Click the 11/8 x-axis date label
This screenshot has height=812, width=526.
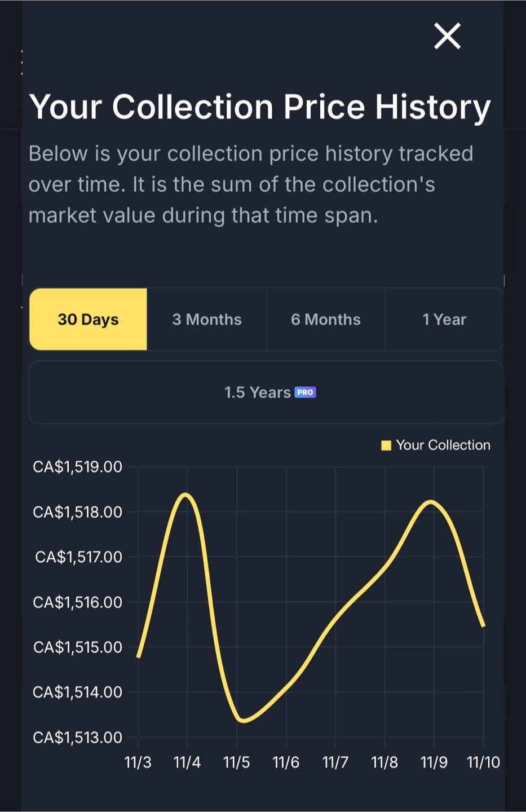tap(384, 762)
